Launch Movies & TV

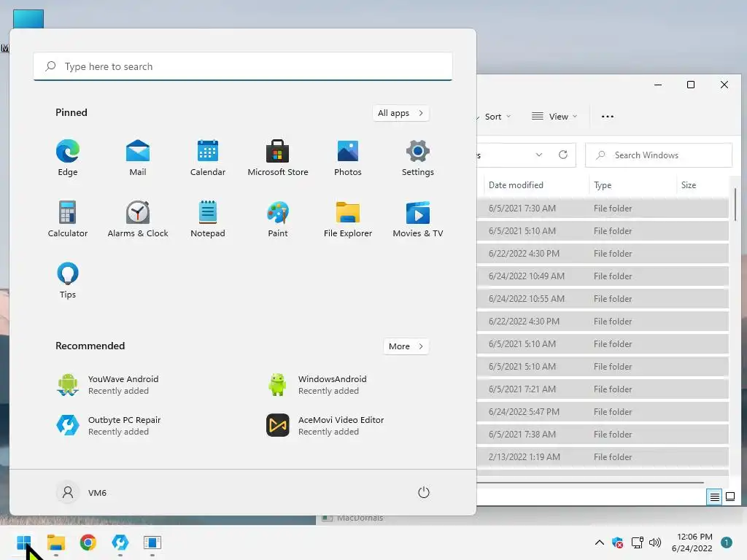point(418,219)
